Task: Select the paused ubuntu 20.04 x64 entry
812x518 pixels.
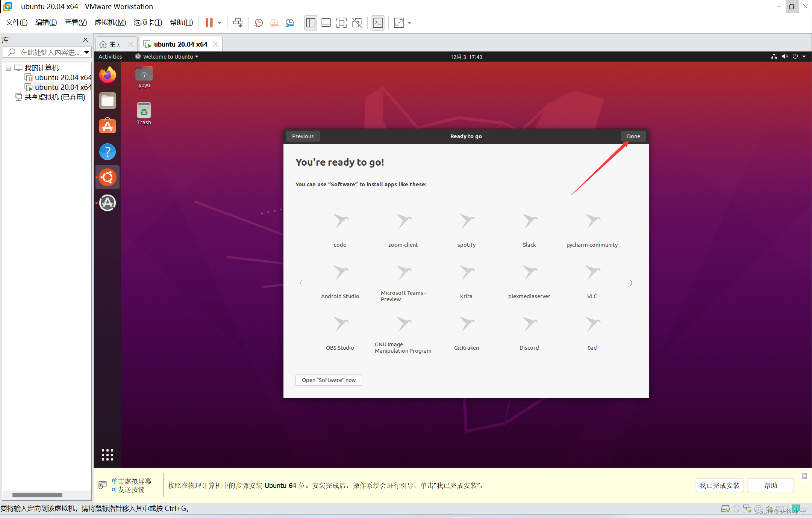Action: coord(58,77)
